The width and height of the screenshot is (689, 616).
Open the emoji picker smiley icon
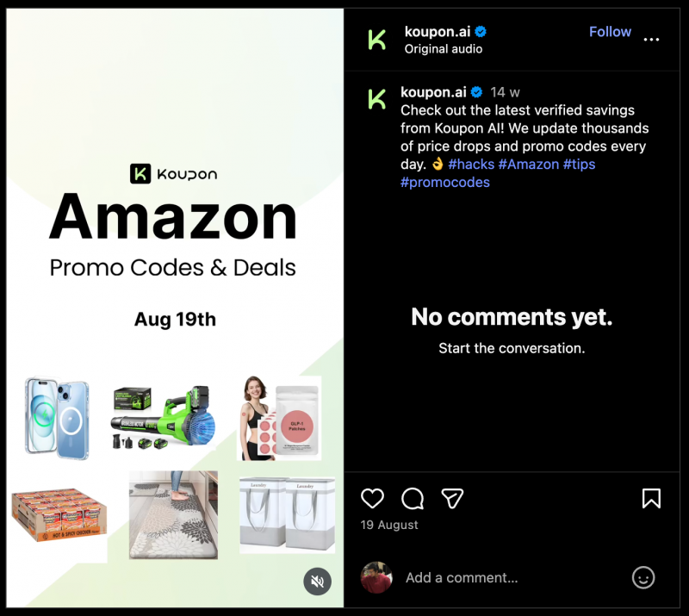point(643,577)
